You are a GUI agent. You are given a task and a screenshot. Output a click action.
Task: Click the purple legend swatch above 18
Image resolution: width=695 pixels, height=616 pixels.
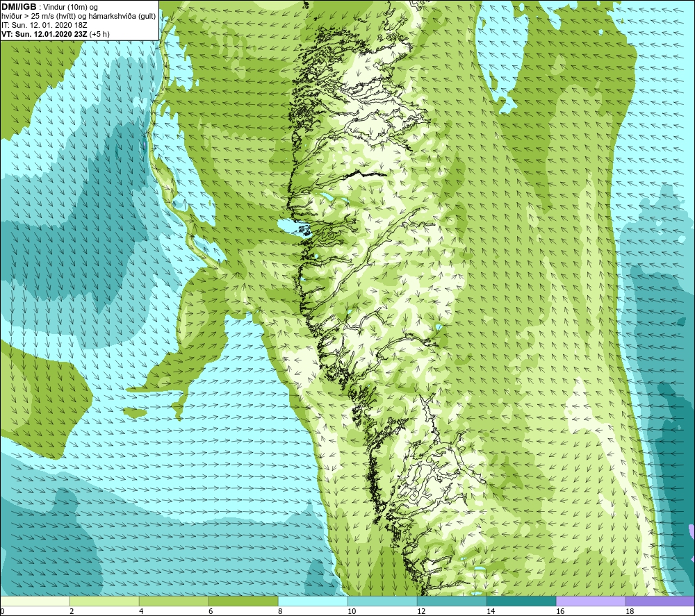pos(660,601)
